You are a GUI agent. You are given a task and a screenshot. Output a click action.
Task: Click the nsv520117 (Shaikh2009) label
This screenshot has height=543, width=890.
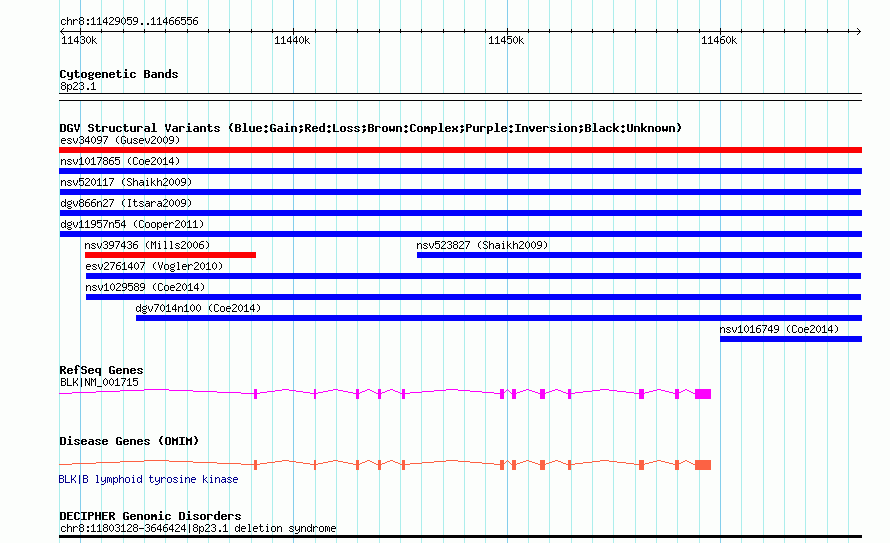[x=126, y=182]
